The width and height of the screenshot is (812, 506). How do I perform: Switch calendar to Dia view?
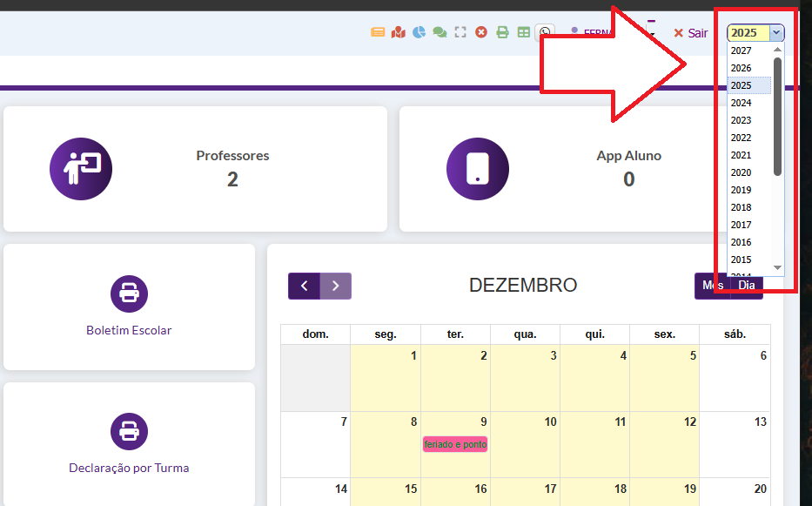(747, 286)
